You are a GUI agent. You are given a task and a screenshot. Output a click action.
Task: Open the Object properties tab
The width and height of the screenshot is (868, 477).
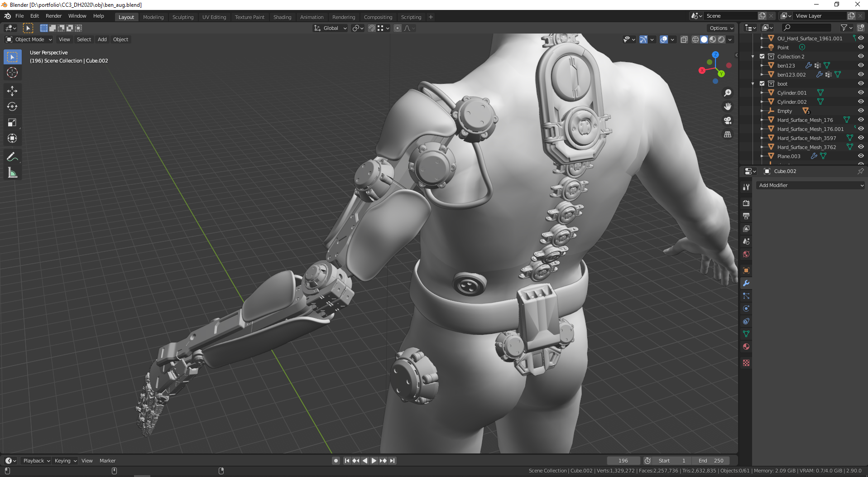pyautogui.click(x=746, y=270)
